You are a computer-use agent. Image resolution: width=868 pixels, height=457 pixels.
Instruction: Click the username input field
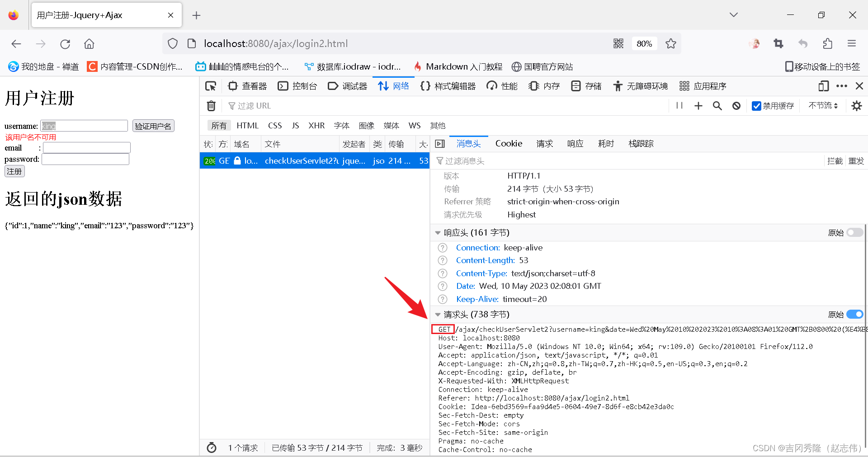click(x=84, y=126)
